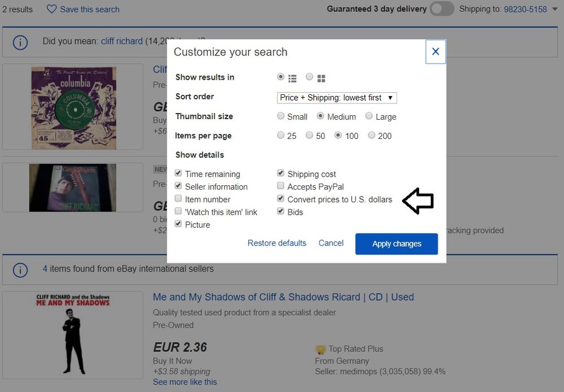Click the info icon beside 'Did you mean'

tap(20, 42)
